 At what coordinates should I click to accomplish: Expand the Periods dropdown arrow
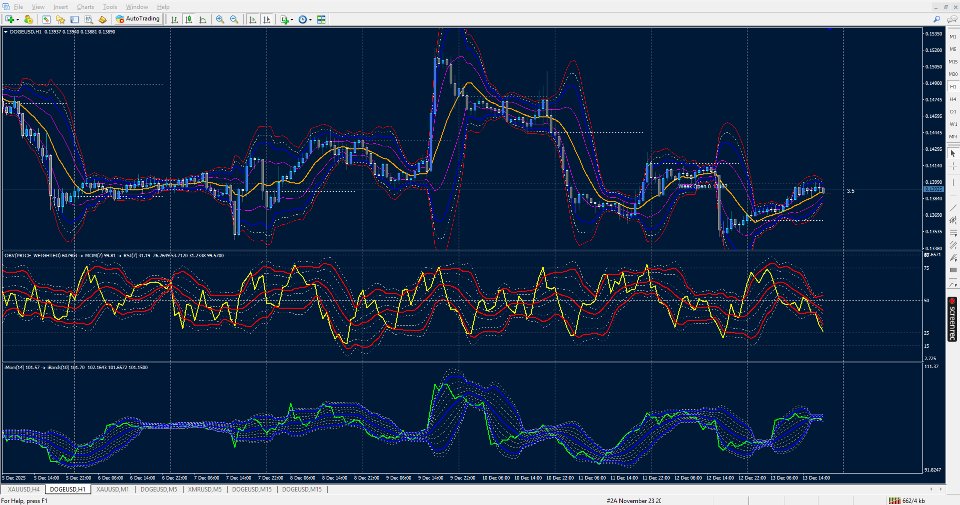pos(310,20)
